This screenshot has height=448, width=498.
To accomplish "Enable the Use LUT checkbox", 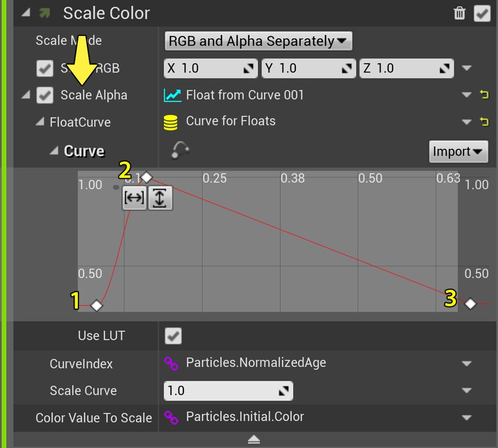I will [172, 336].
